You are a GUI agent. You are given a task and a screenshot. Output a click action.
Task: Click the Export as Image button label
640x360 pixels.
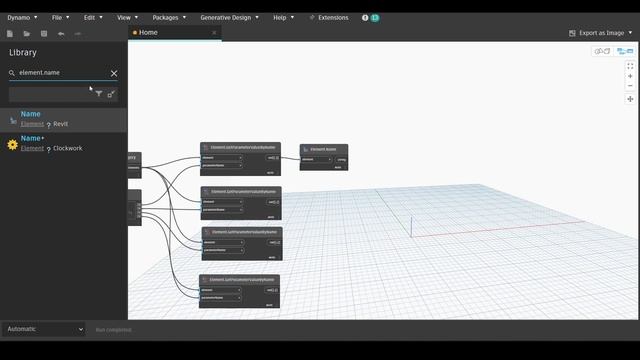(x=602, y=33)
